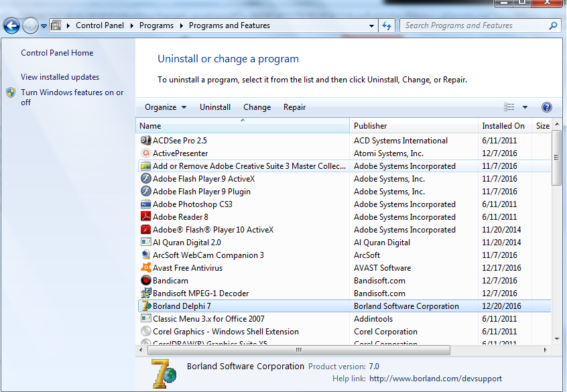Click the Adobe Photoshop CS3 icon
Viewport: 567px width, 392px height.
pos(145,204)
